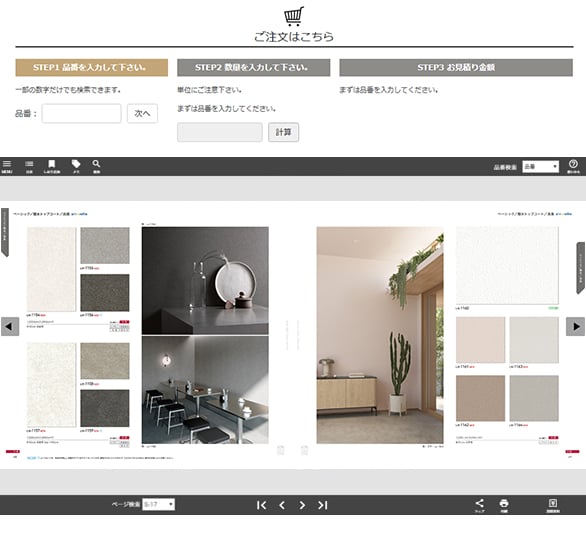Viewport: 586px width, 547px height.
Task: Flip to previous page with left arrow
Action: point(10,327)
